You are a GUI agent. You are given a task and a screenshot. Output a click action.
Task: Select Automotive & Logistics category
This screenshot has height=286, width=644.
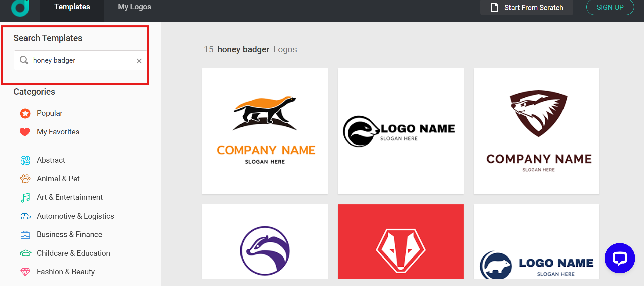coord(75,216)
